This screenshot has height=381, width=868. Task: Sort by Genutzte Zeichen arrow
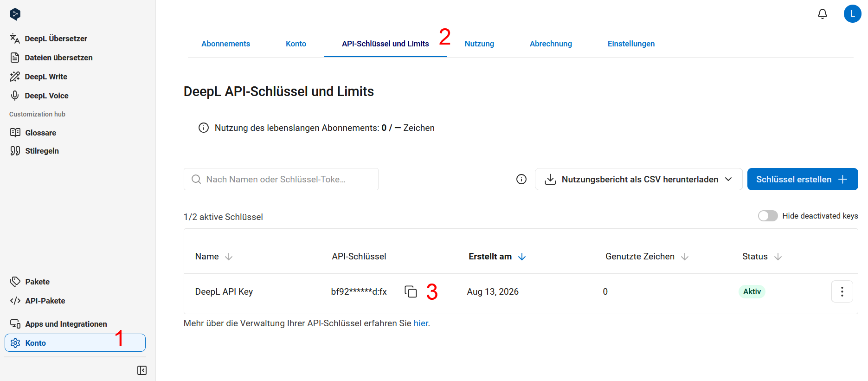pos(685,257)
